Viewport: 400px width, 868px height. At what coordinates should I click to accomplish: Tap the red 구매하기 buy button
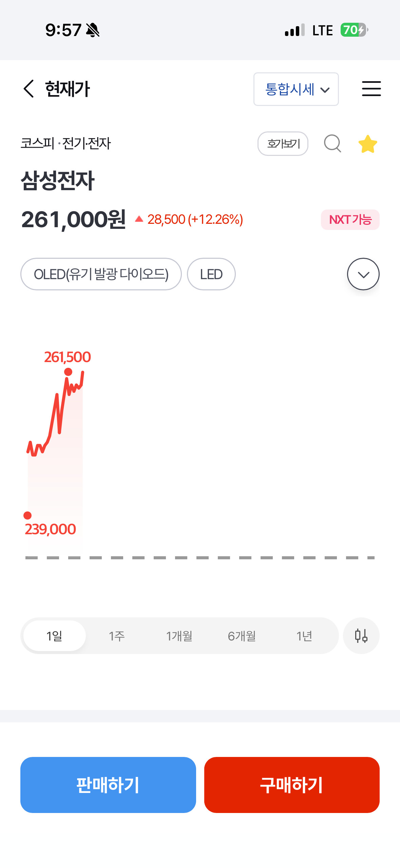pyautogui.click(x=292, y=785)
